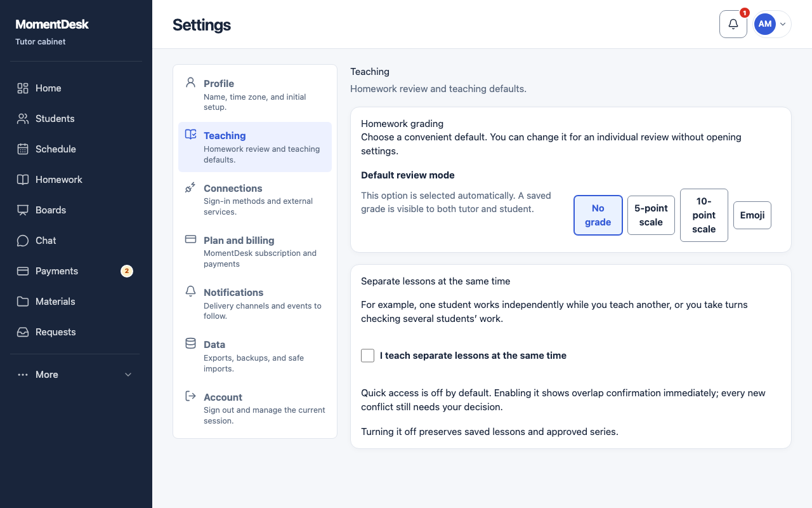The image size is (812, 508).
Task: Open the Plan and billing tab label
Action: click(239, 240)
